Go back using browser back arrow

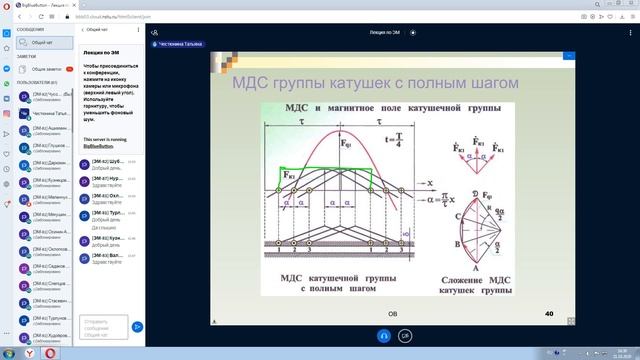[x=19, y=17]
